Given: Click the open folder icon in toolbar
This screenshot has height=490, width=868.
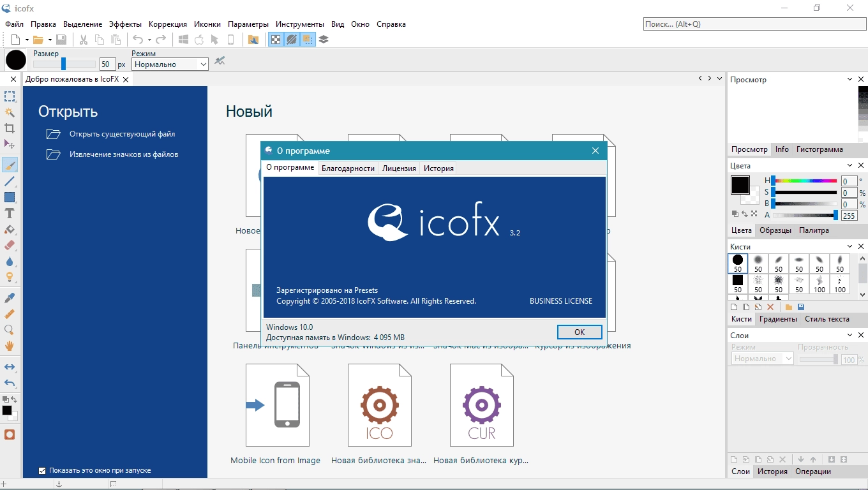Looking at the screenshot, I should (x=38, y=40).
